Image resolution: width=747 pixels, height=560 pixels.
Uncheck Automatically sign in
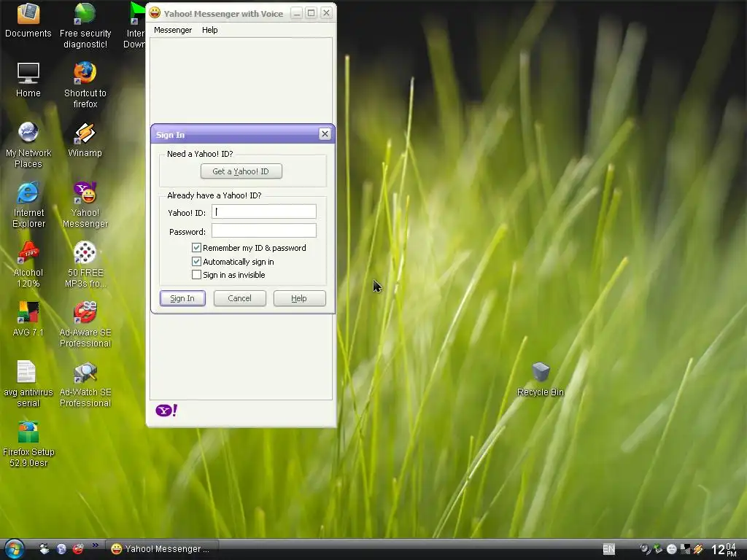196,262
